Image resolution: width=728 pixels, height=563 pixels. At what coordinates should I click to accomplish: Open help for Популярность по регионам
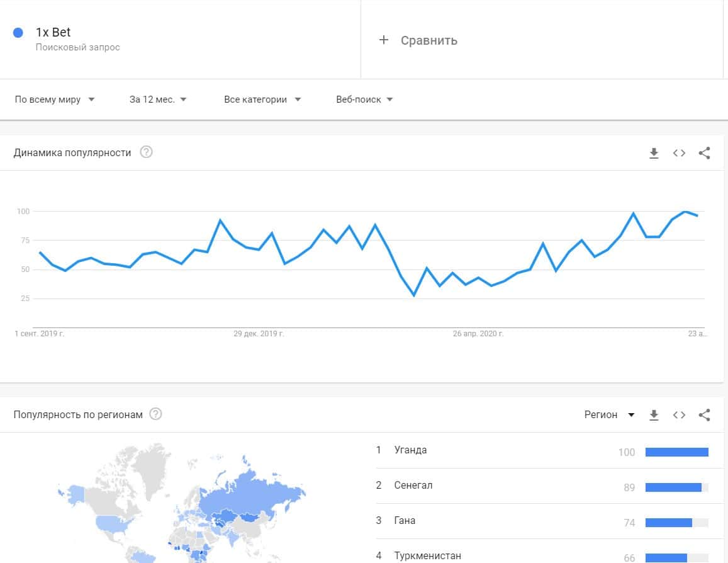156,414
